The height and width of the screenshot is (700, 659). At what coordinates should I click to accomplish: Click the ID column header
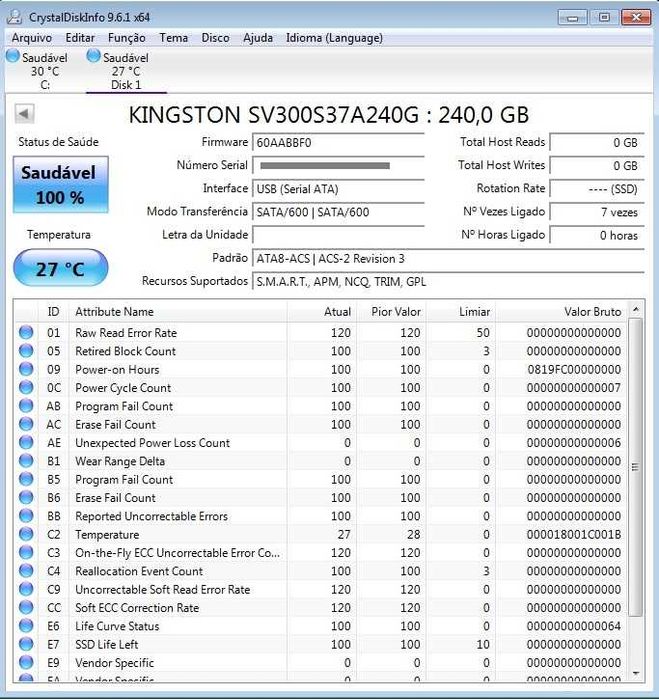pos(53,312)
